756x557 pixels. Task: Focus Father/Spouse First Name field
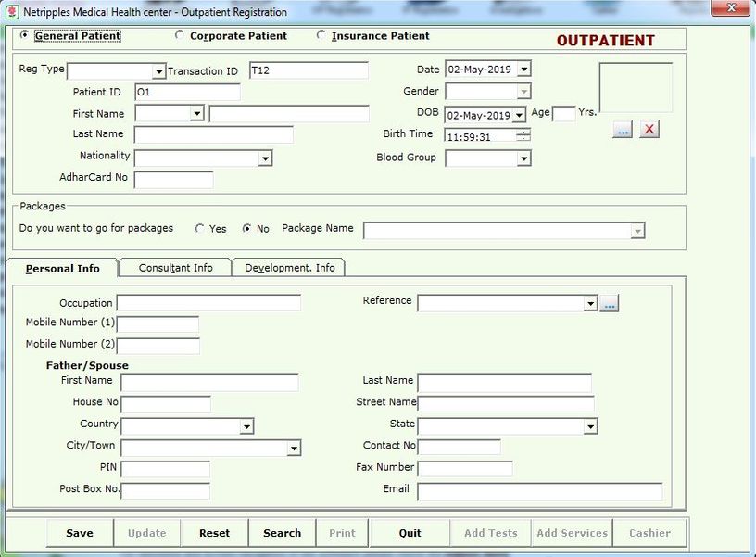[x=209, y=383]
